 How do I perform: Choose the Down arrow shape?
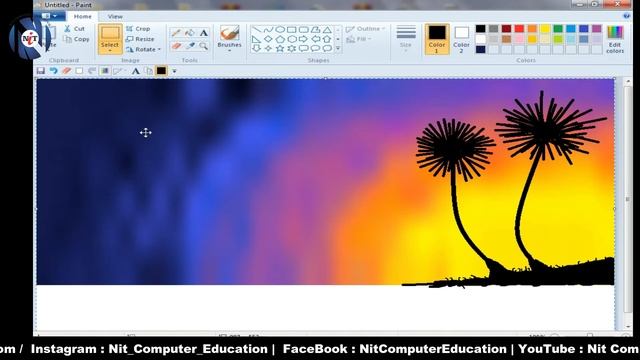click(256, 48)
